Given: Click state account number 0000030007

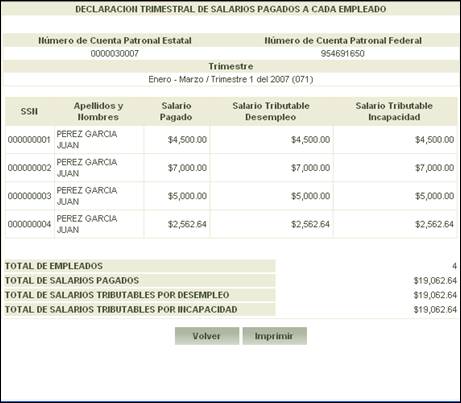Looking at the screenshot, I should (115, 54).
